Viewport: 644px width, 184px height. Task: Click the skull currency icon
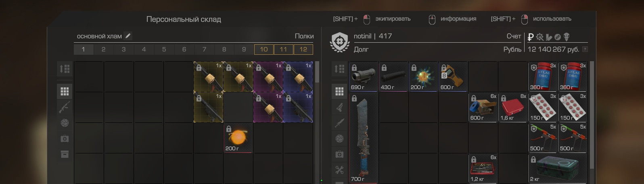(x=567, y=37)
